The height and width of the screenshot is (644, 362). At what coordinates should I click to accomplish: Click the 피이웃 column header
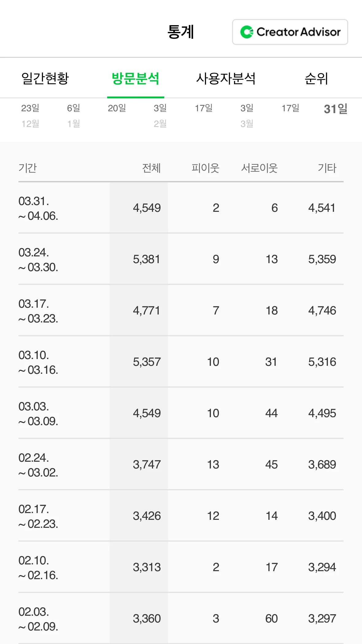tap(205, 168)
